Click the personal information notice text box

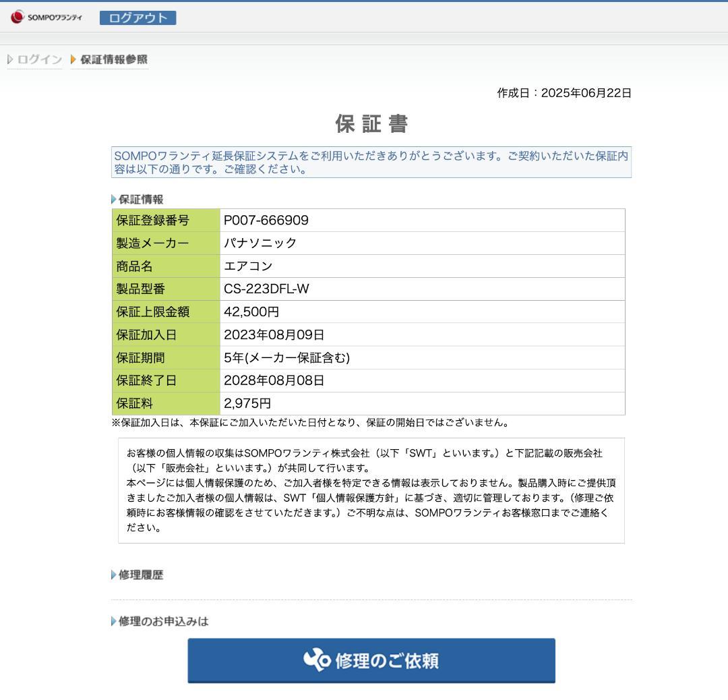(371, 490)
